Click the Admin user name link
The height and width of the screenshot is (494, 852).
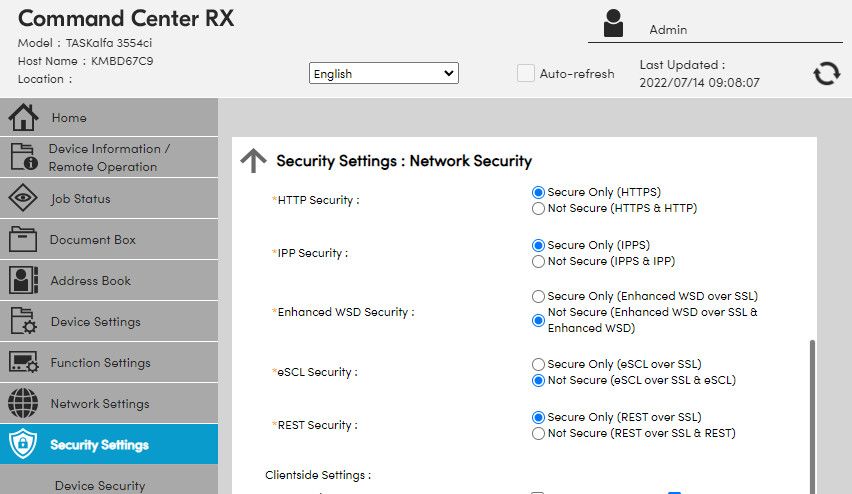pos(668,30)
